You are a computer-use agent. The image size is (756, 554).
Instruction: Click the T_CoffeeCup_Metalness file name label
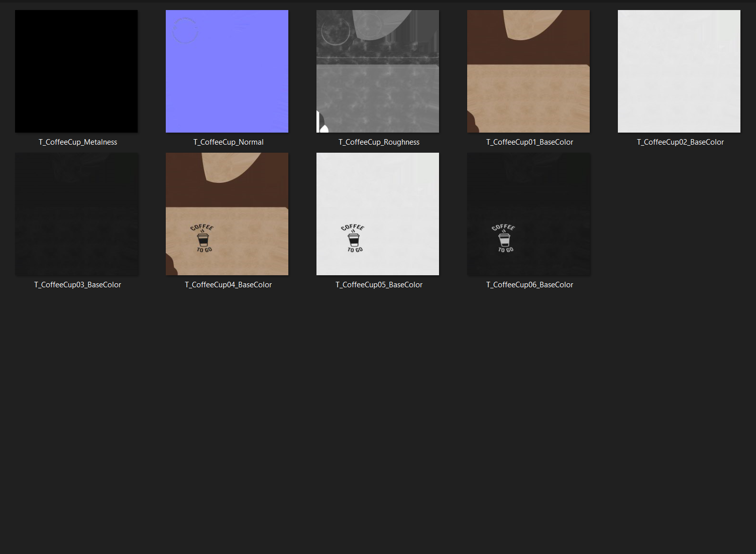(x=78, y=142)
